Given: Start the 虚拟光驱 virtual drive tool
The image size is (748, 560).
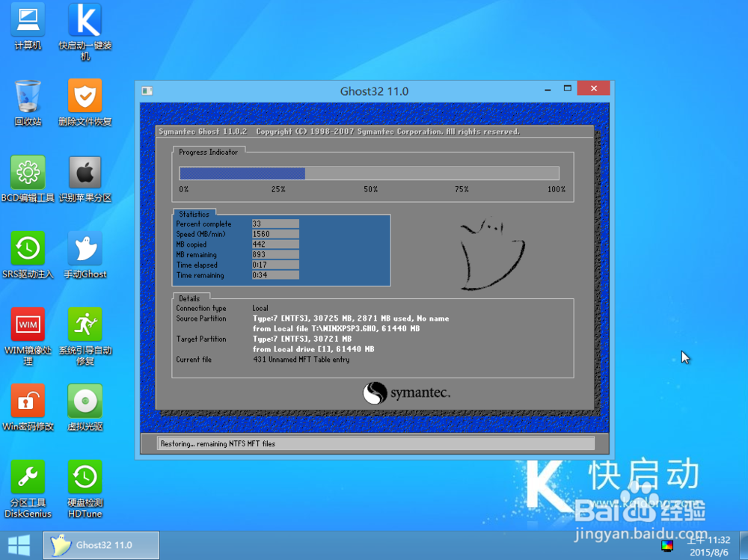Looking at the screenshot, I should click(x=85, y=401).
